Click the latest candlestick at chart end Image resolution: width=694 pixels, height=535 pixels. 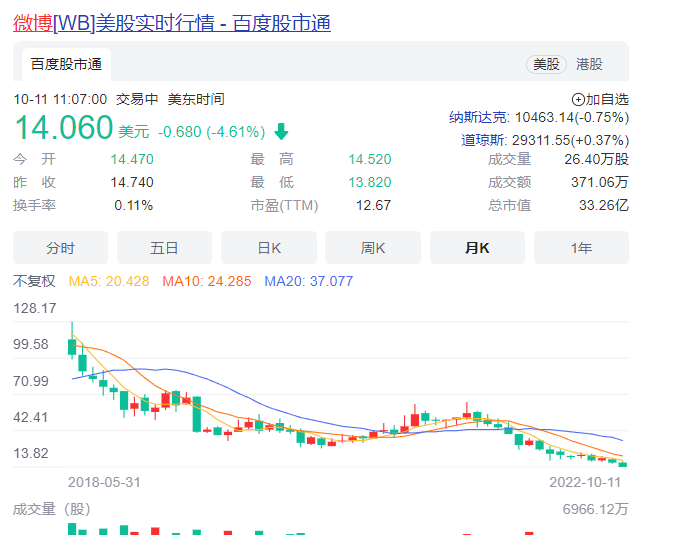tap(623, 464)
